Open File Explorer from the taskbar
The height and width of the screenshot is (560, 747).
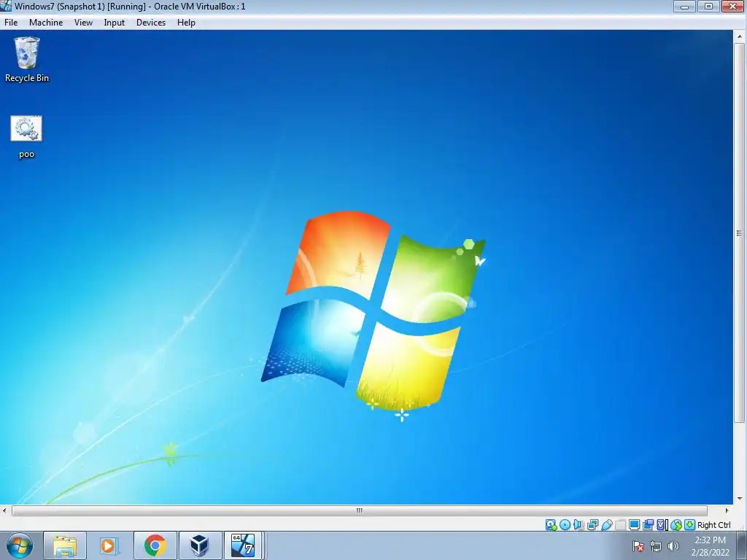click(x=65, y=545)
